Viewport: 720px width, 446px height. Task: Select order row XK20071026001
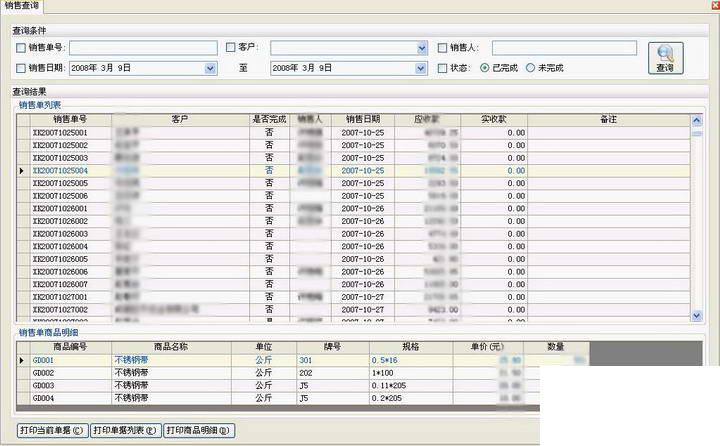354,209
